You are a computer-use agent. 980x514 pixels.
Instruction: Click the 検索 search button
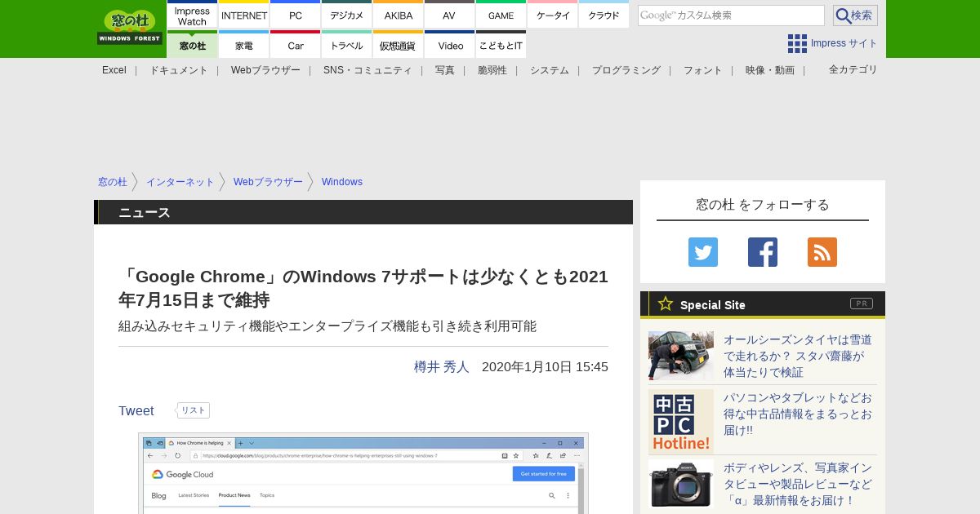point(855,16)
